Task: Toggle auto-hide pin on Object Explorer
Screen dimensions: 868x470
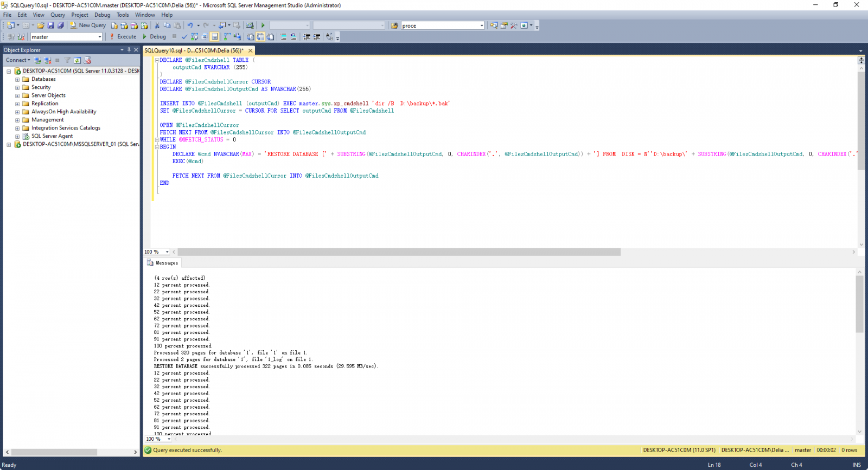Action: (129, 50)
